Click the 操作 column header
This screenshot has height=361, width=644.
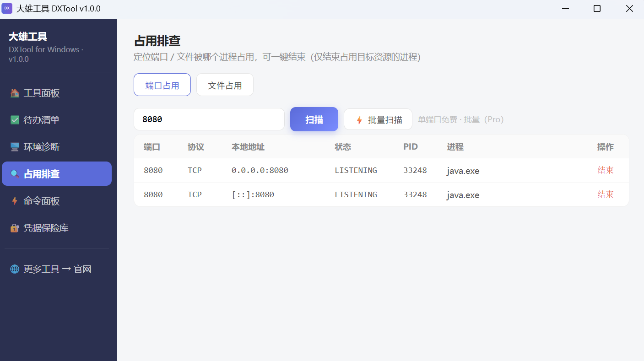pyautogui.click(x=606, y=147)
